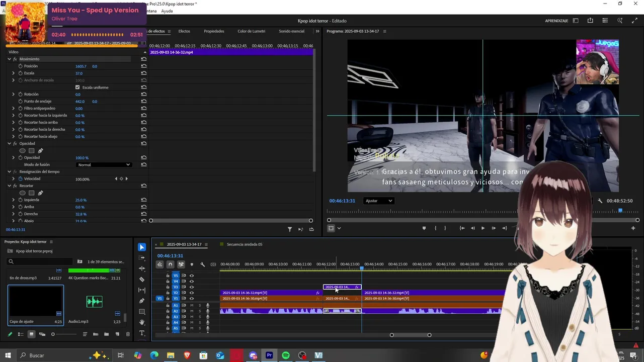The width and height of the screenshot is (644, 362).
Task: Toggle Linked Selection button in timeline
Action: click(x=181, y=264)
